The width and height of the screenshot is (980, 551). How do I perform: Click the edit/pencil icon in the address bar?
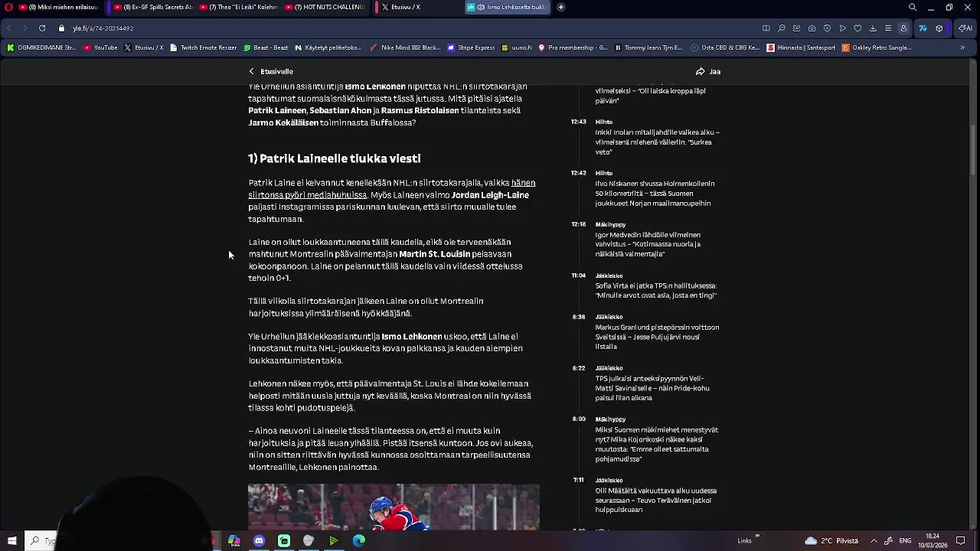pyautogui.click(x=796, y=28)
